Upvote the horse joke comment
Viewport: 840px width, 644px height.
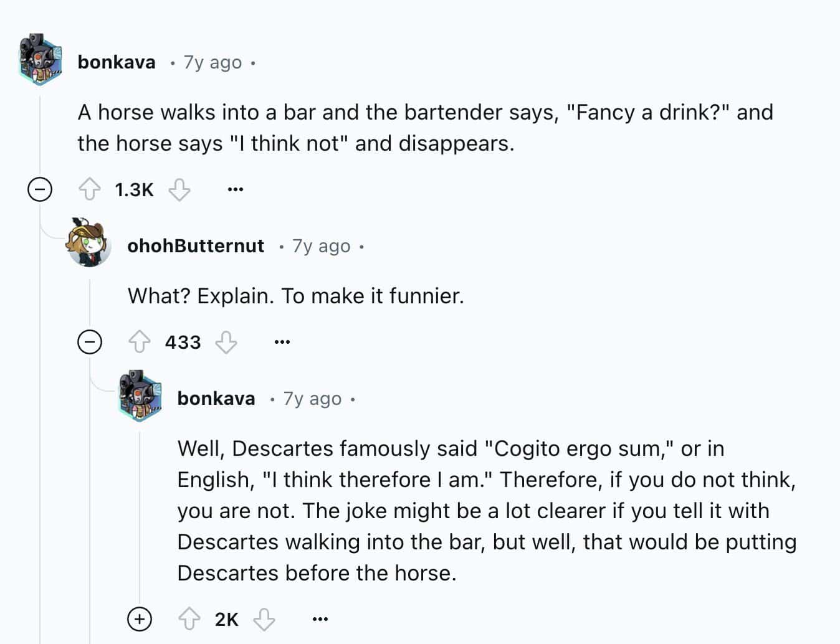click(91, 189)
